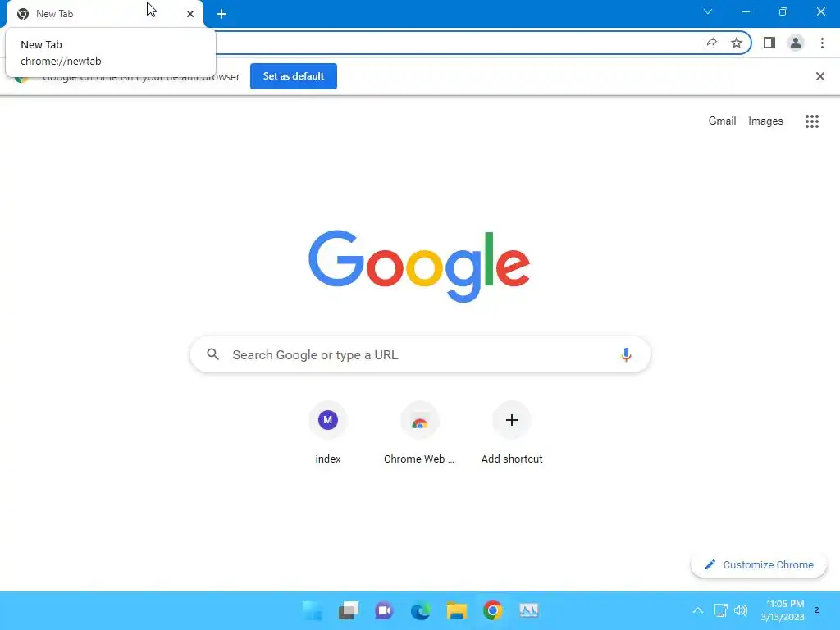Open the Gmail link
840x630 pixels.
(x=722, y=121)
